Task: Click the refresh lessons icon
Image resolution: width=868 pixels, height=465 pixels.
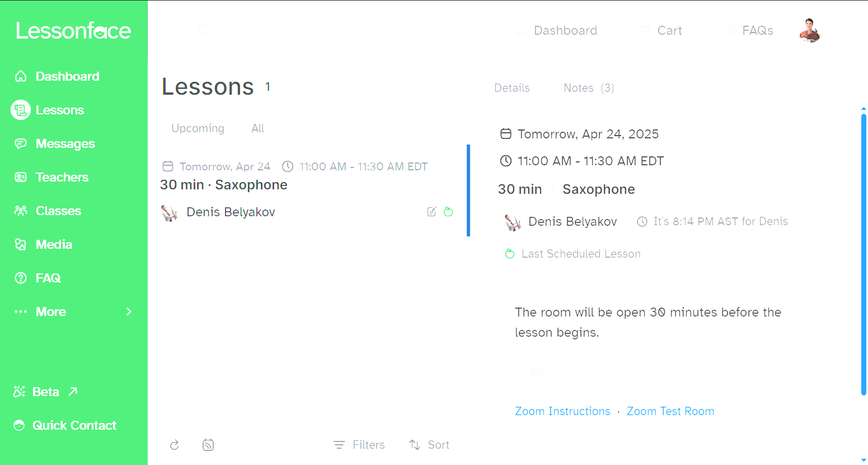Action: (175, 445)
